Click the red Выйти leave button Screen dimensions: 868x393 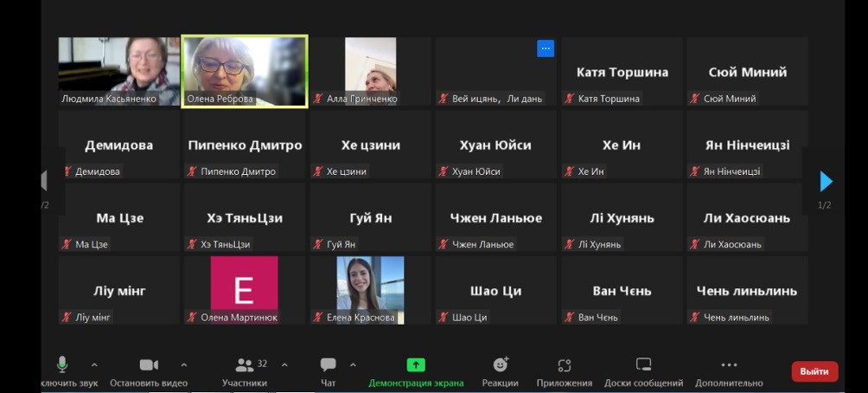(x=815, y=371)
